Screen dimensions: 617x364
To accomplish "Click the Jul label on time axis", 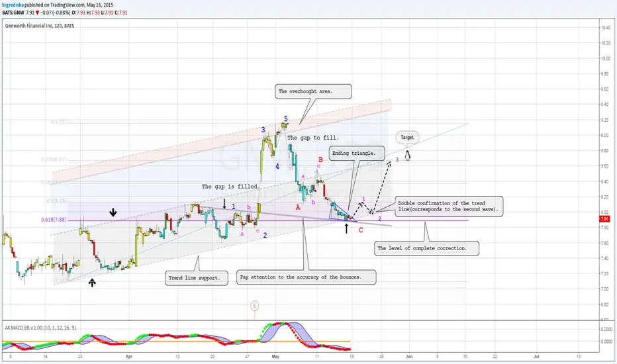I will coord(536,357).
